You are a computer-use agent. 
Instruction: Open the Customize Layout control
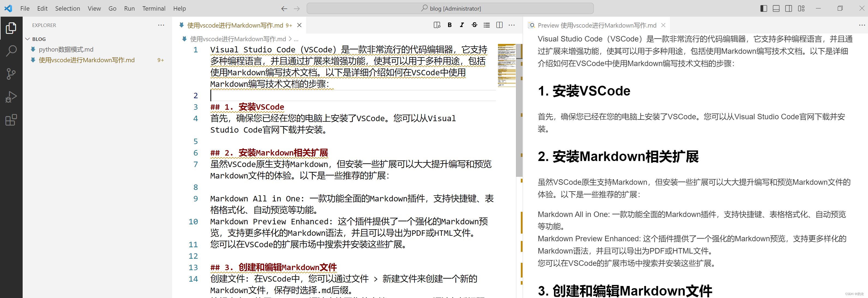pos(801,8)
